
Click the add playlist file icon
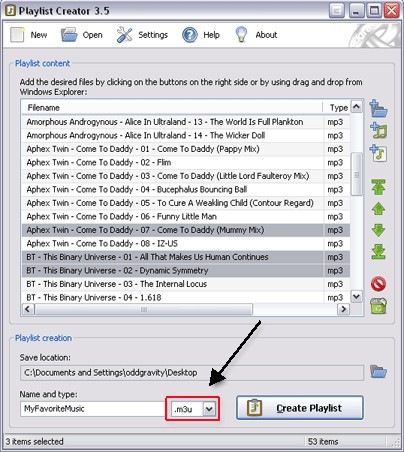(x=378, y=153)
